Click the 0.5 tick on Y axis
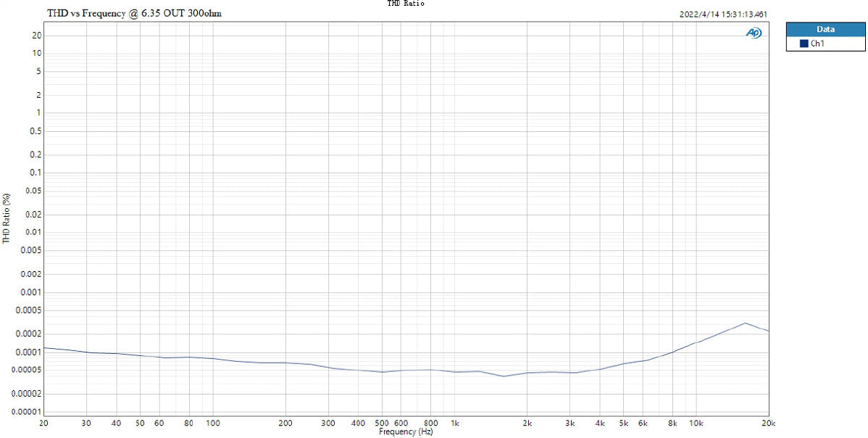This screenshot has height=438, width=868. 35,131
